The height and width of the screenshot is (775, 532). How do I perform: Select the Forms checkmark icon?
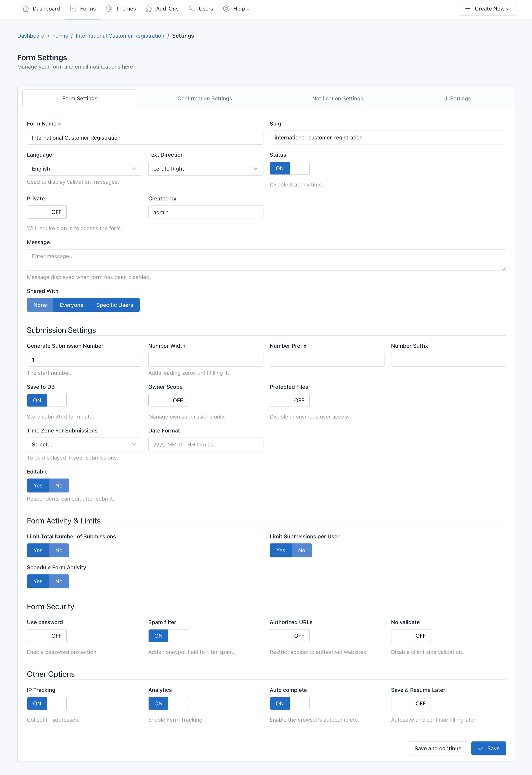click(x=73, y=9)
